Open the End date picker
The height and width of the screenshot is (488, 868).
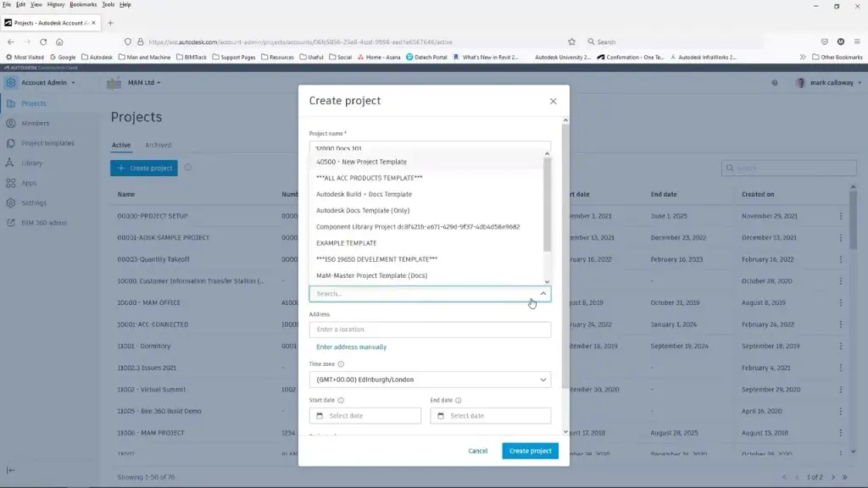pos(491,415)
